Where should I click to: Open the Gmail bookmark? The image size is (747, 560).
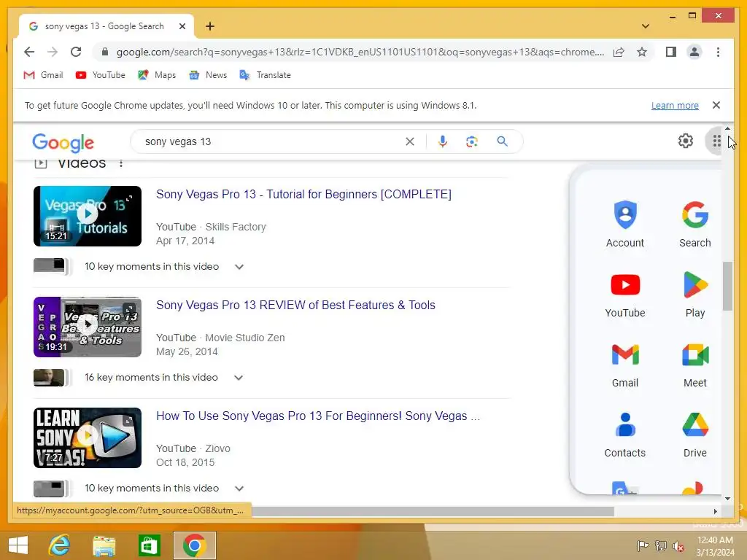coord(43,75)
